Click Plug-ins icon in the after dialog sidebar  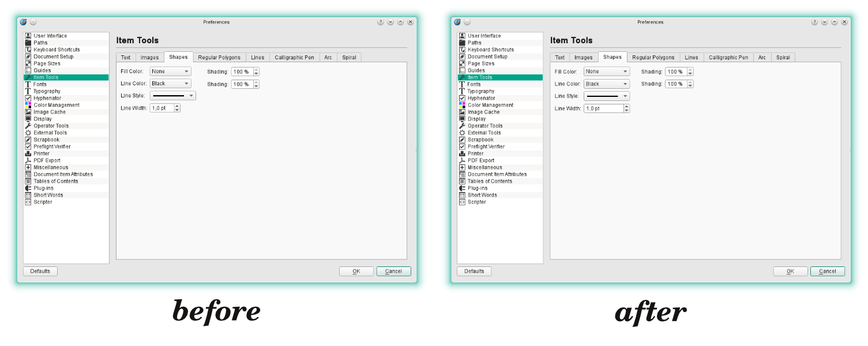(462, 188)
